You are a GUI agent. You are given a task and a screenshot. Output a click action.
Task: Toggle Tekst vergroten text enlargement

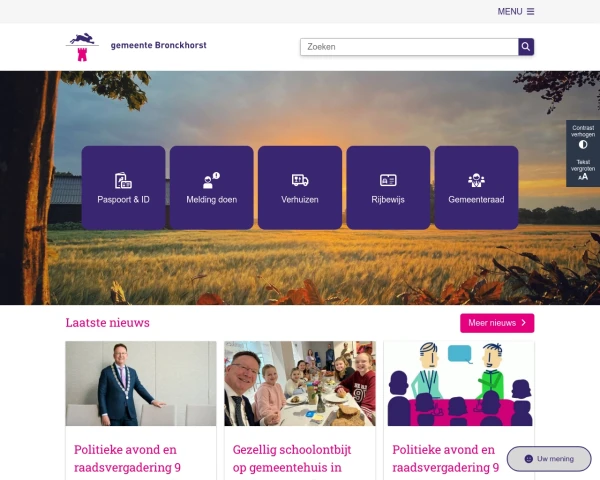tap(583, 170)
